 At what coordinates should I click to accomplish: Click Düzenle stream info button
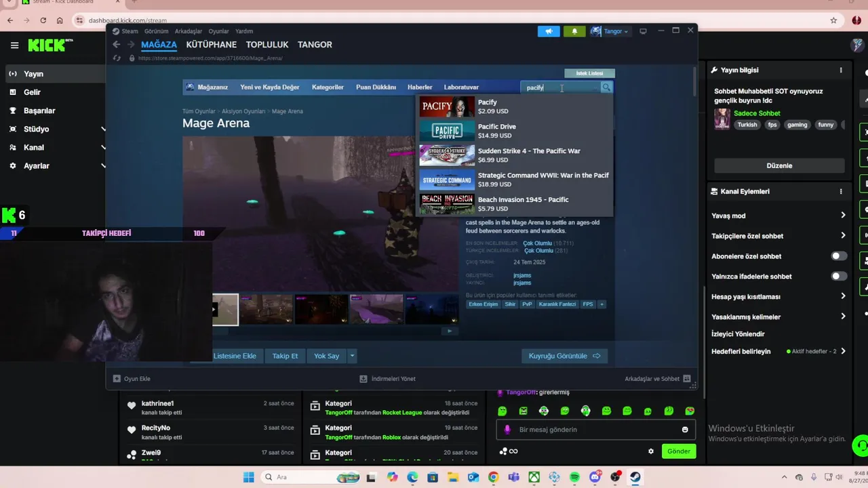[779, 165]
